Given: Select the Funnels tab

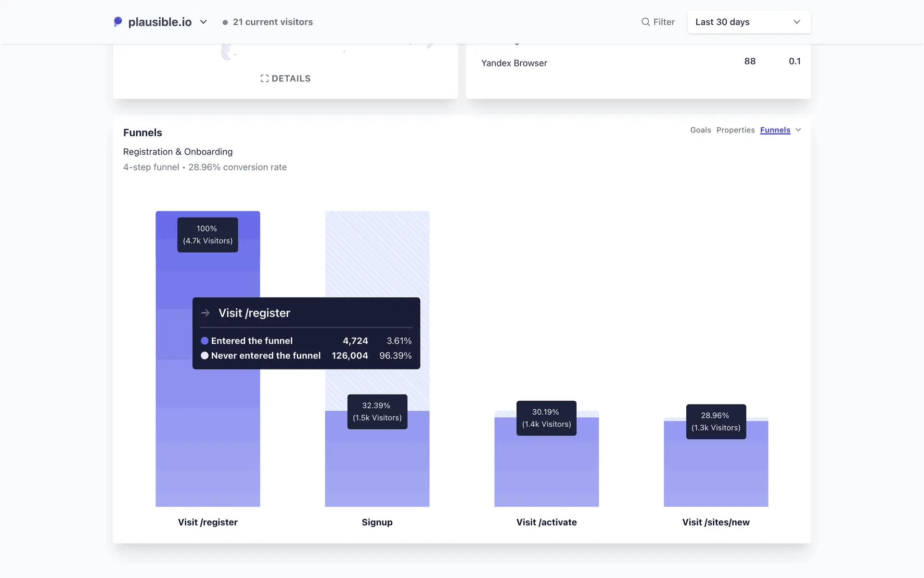Looking at the screenshot, I should point(775,130).
